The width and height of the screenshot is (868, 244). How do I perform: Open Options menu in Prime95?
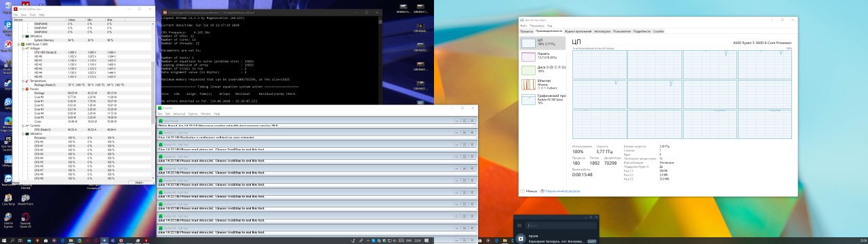[x=193, y=114]
